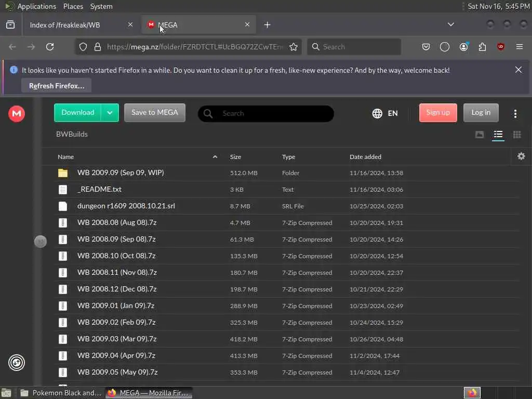The image size is (532, 399).
Task: Click the green Download button
Action: pyautogui.click(x=78, y=113)
